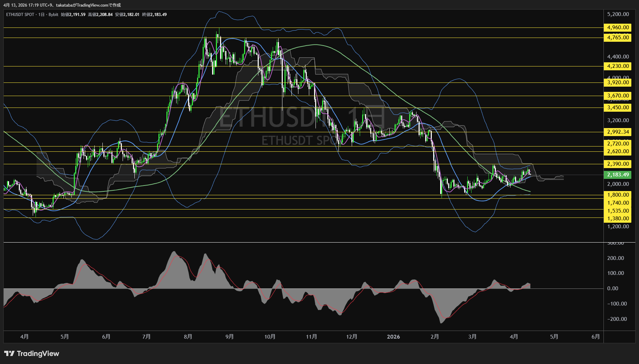The image size is (639, 364).
Task: Click the 4,230.00 price level tag
Action: click(x=618, y=66)
